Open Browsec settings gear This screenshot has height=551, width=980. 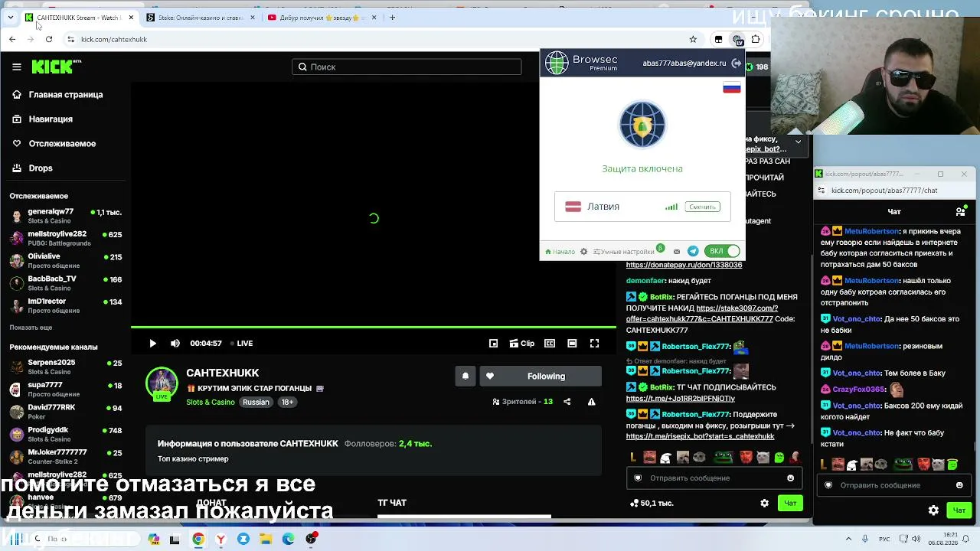click(583, 252)
